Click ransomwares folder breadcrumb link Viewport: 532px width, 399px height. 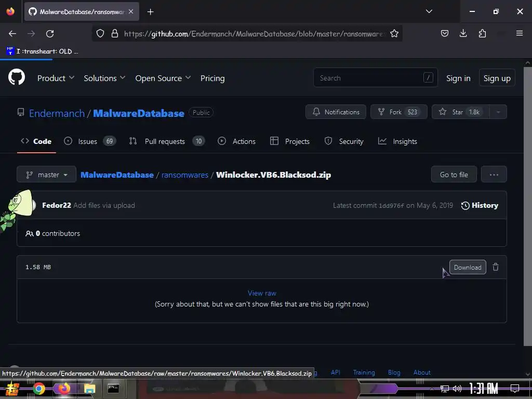point(185,175)
